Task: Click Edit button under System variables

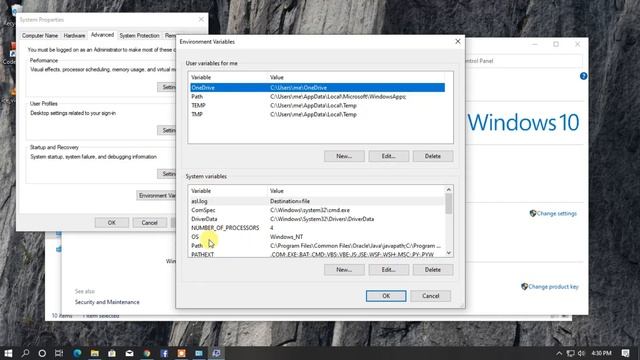Action: (x=389, y=269)
